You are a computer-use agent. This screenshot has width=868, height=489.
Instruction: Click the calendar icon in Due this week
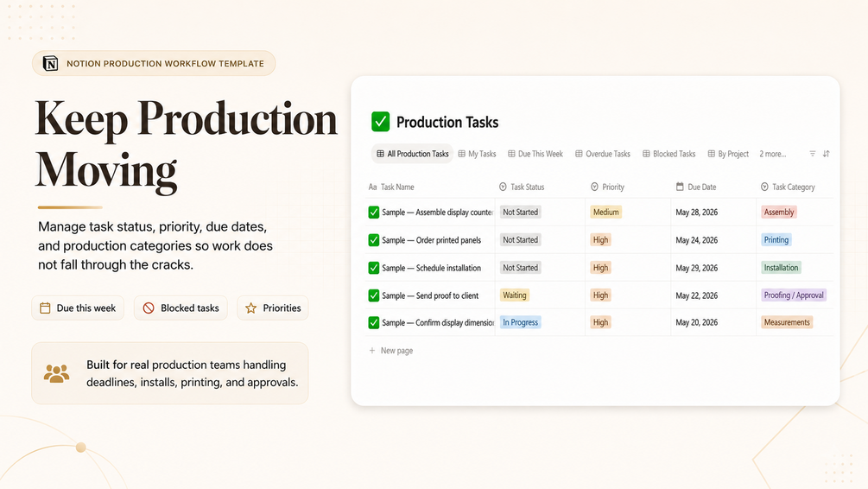pyautogui.click(x=46, y=308)
